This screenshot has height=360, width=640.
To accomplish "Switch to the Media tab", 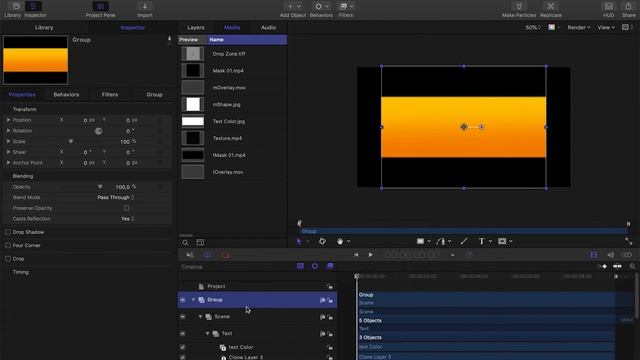I will pyautogui.click(x=232, y=27).
